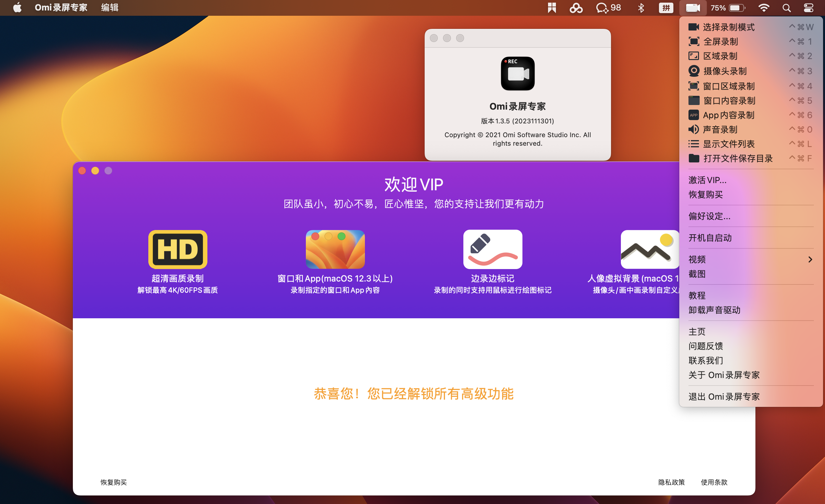Image resolution: width=825 pixels, height=504 pixels.
Task: Click the 显示文件列表 list icon
Action: 693,144
